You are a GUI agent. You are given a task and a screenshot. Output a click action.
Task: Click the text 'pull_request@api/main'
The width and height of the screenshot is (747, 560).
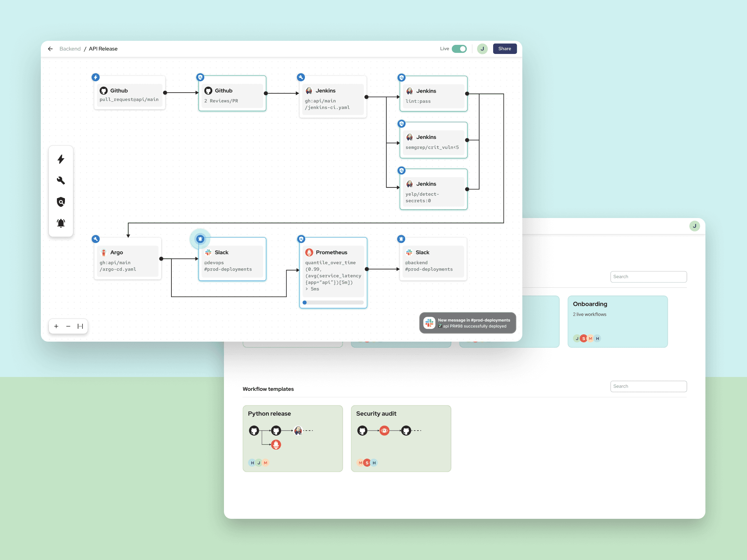[129, 100]
